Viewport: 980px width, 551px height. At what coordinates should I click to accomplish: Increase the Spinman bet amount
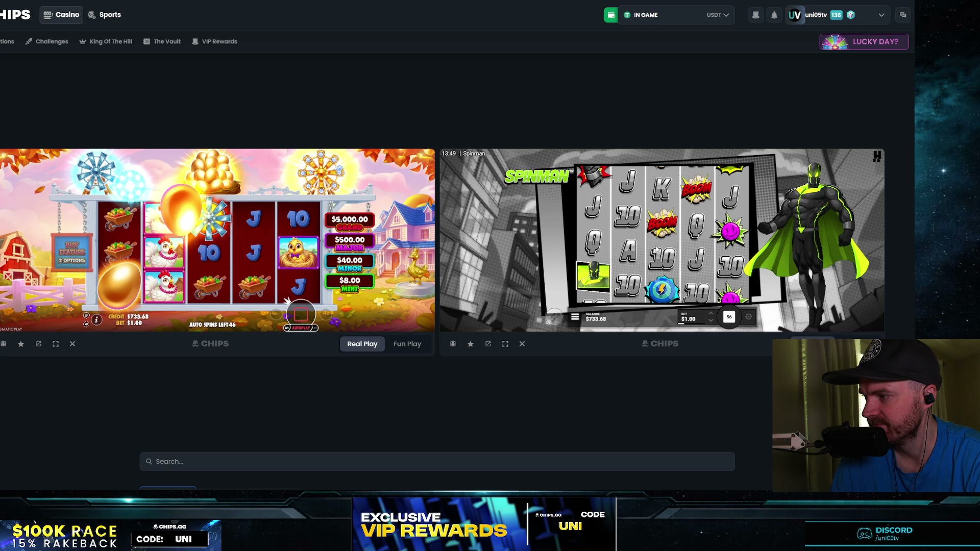coord(710,313)
